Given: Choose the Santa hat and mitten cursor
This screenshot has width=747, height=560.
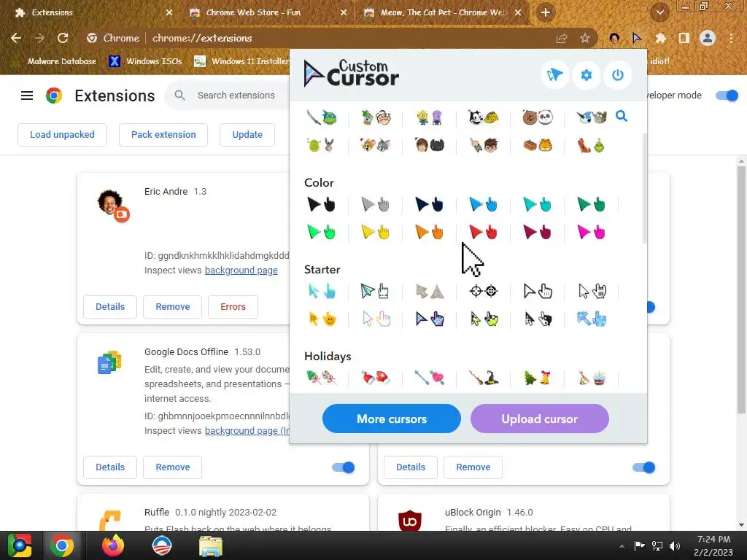Looking at the screenshot, I should 376,378.
